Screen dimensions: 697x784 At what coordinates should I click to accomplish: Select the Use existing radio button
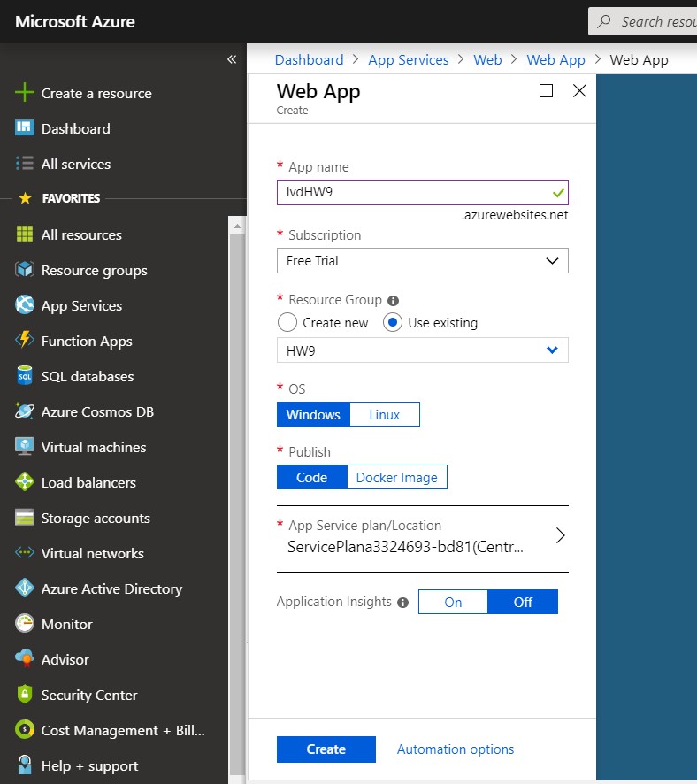coord(393,323)
